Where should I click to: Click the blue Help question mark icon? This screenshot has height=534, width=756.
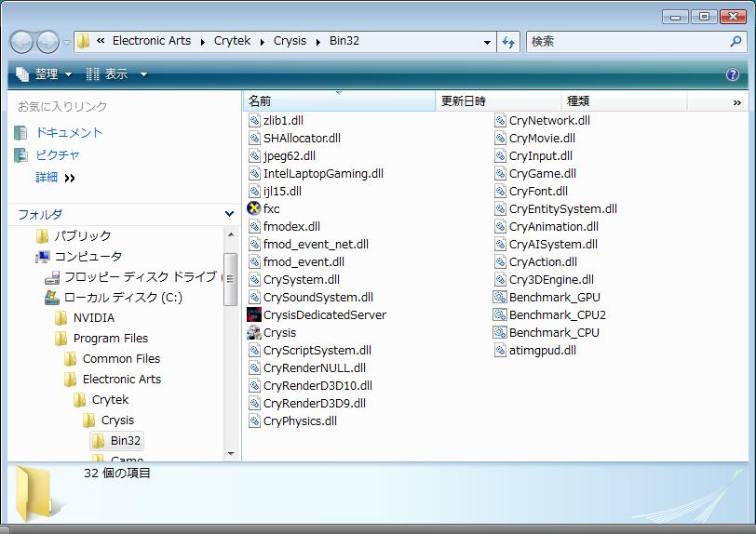[733, 74]
